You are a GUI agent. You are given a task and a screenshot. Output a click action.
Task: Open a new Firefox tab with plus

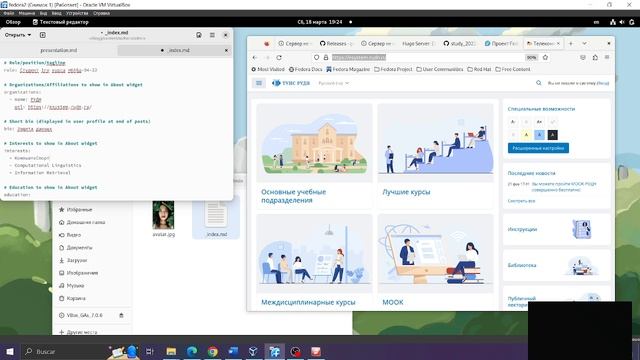point(571,43)
